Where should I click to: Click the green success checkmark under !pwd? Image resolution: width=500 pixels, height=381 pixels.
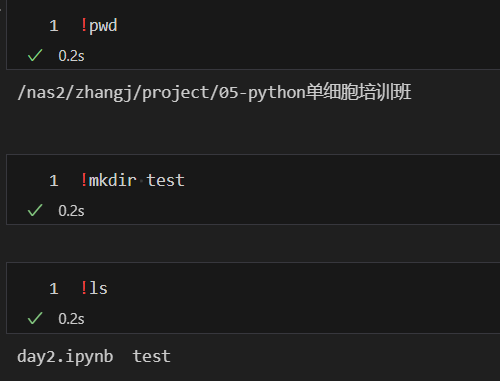pos(35,55)
